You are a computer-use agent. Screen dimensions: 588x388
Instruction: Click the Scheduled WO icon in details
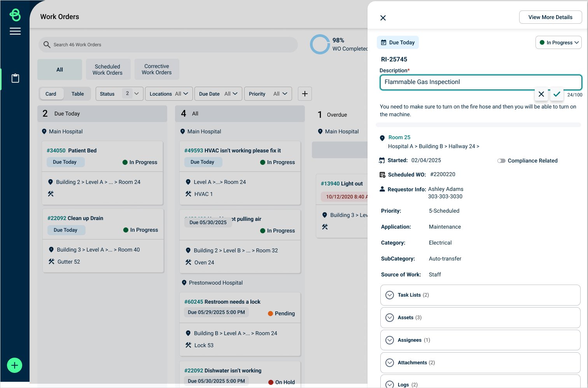pos(382,175)
